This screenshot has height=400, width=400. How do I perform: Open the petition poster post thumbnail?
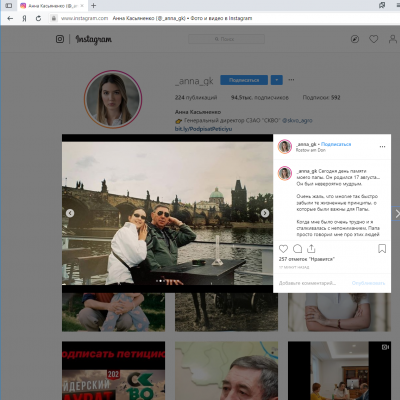pos(113,371)
